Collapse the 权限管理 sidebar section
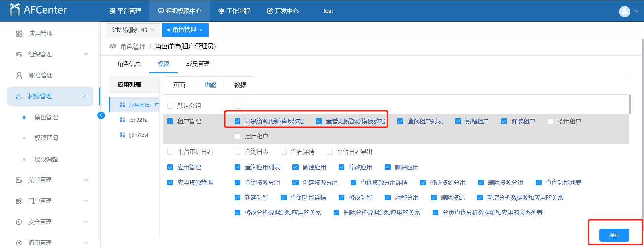 (86, 96)
